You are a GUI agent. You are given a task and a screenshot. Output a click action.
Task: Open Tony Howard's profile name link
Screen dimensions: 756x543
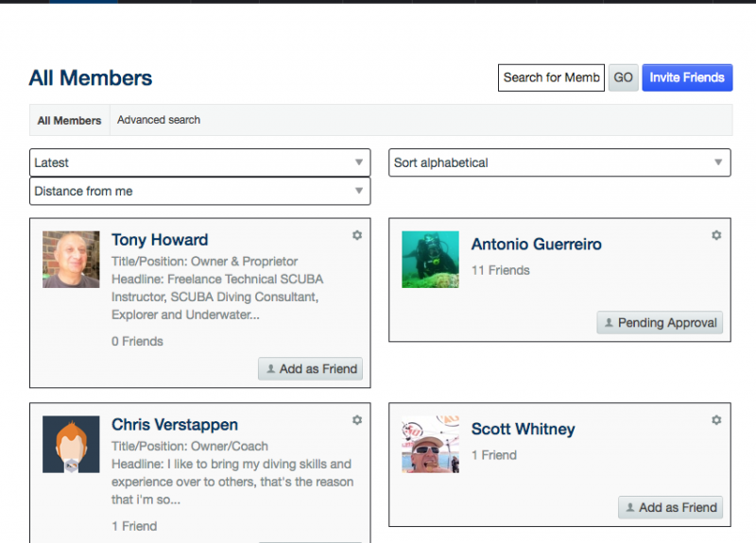(x=160, y=240)
